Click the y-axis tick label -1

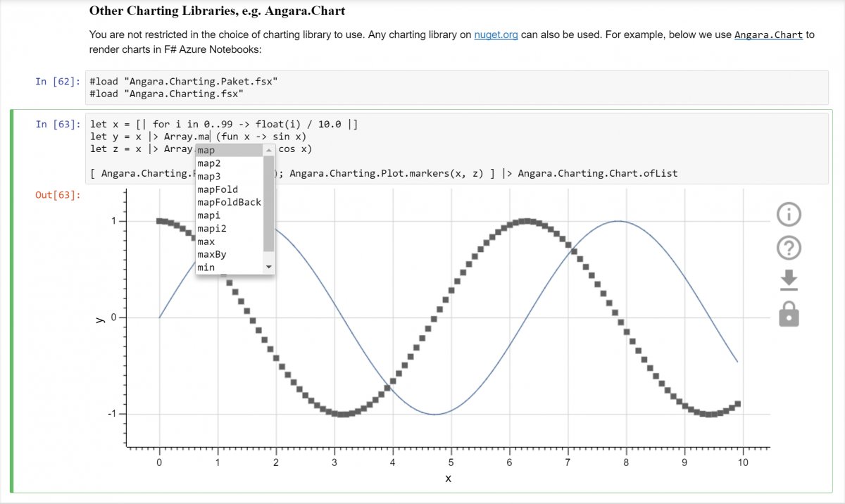[x=112, y=414]
